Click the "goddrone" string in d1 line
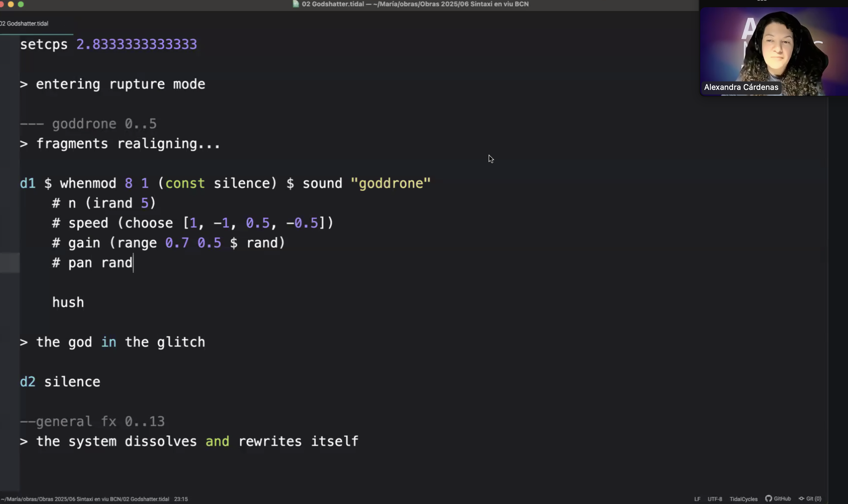This screenshot has height=504, width=848. (391, 183)
